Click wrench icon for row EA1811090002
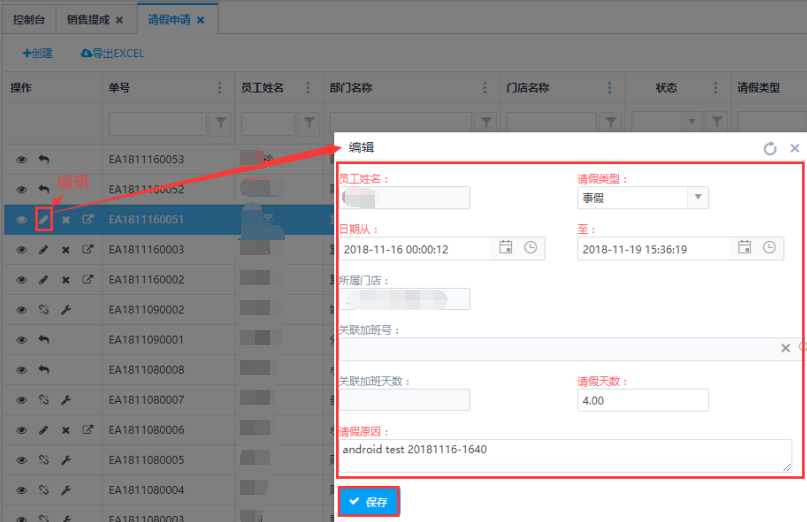This screenshot has width=807, height=522. 66,310
